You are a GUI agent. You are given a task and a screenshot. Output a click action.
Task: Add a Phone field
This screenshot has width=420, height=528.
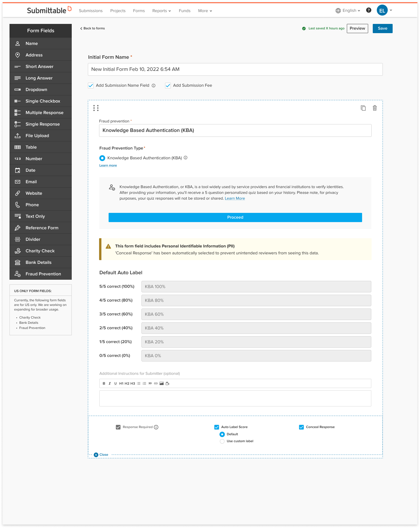[x=41, y=205]
